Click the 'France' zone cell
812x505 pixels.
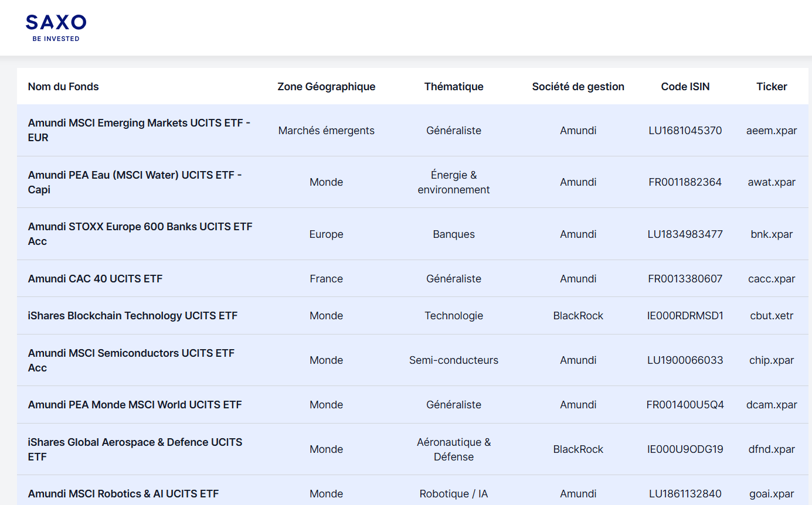tap(327, 279)
